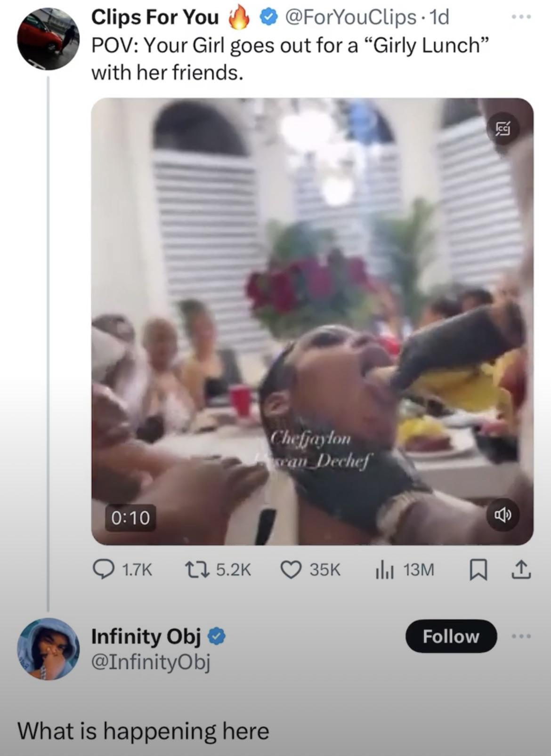Follow the Infinity Obj account
Image resolution: width=551 pixels, height=756 pixels.
point(451,636)
